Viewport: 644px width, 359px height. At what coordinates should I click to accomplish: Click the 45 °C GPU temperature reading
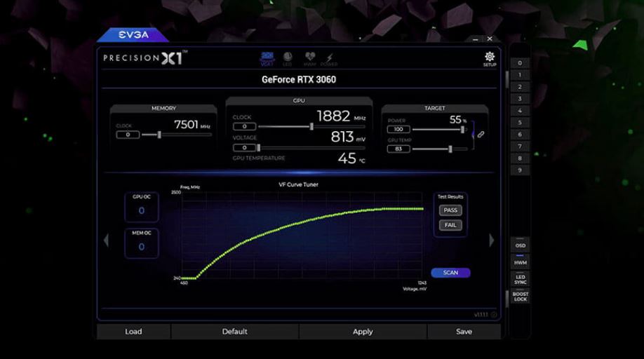[351, 158]
